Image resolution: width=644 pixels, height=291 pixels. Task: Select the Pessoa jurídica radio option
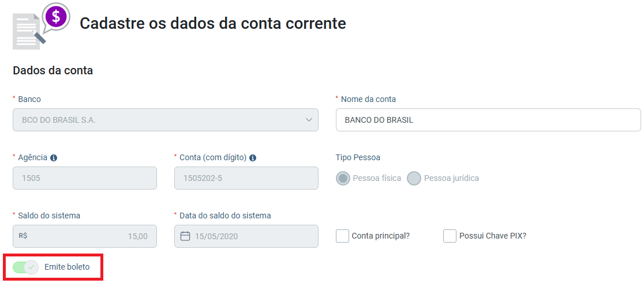click(x=414, y=178)
